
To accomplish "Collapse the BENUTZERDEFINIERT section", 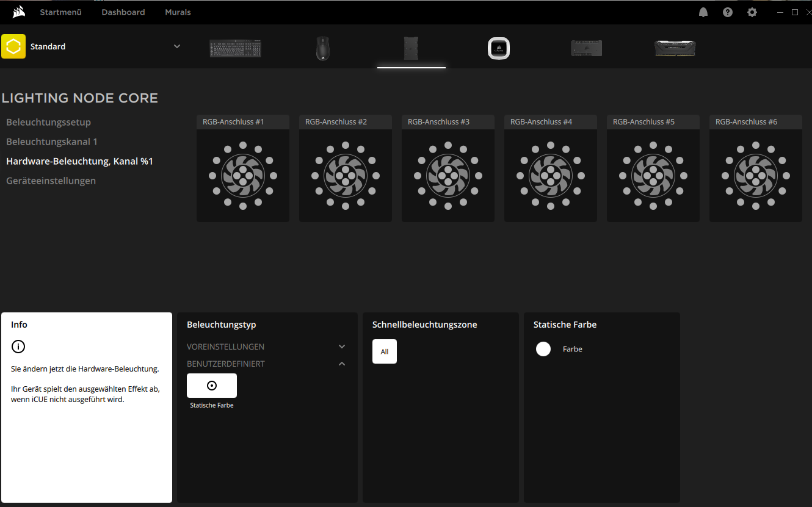I will pyautogui.click(x=266, y=364).
